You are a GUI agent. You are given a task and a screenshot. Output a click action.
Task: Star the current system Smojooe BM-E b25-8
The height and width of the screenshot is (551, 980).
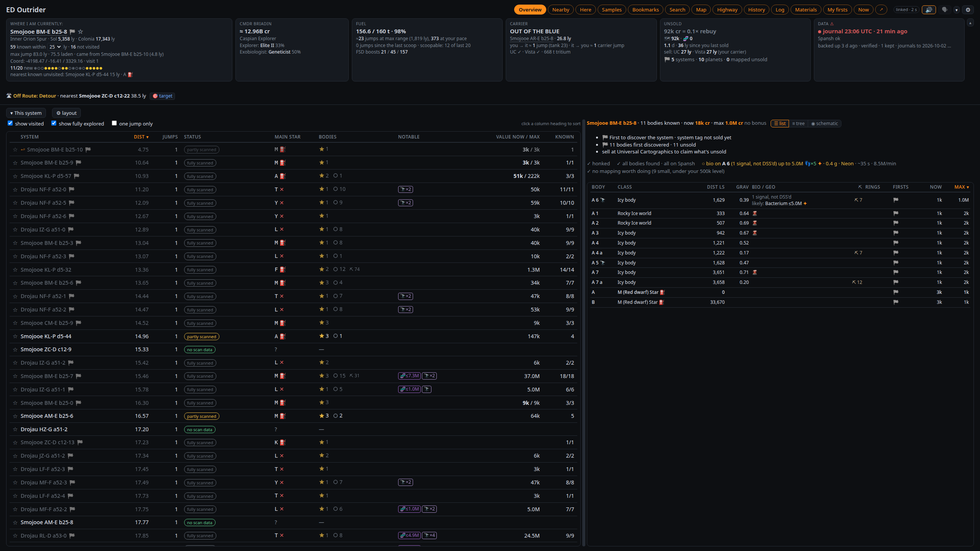[x=80, y=32]
